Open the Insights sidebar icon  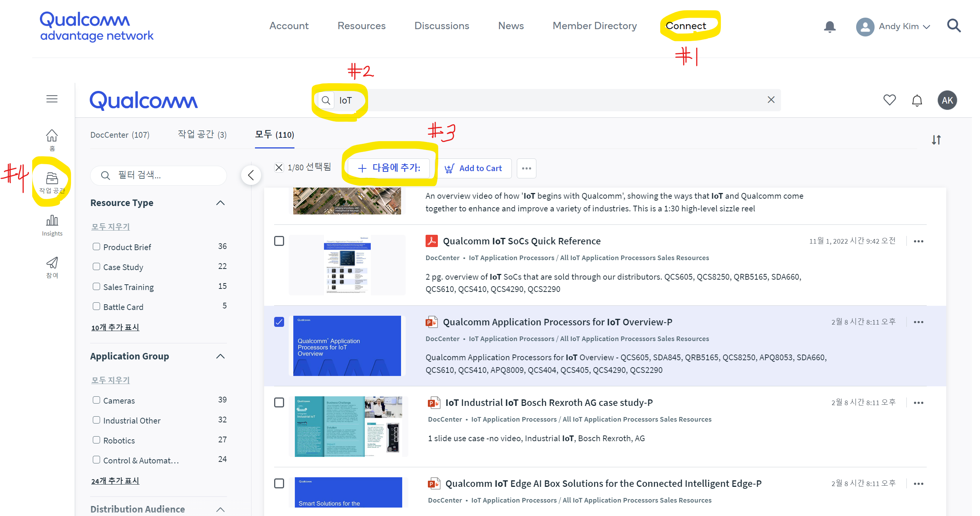click(x=52, y=225)
